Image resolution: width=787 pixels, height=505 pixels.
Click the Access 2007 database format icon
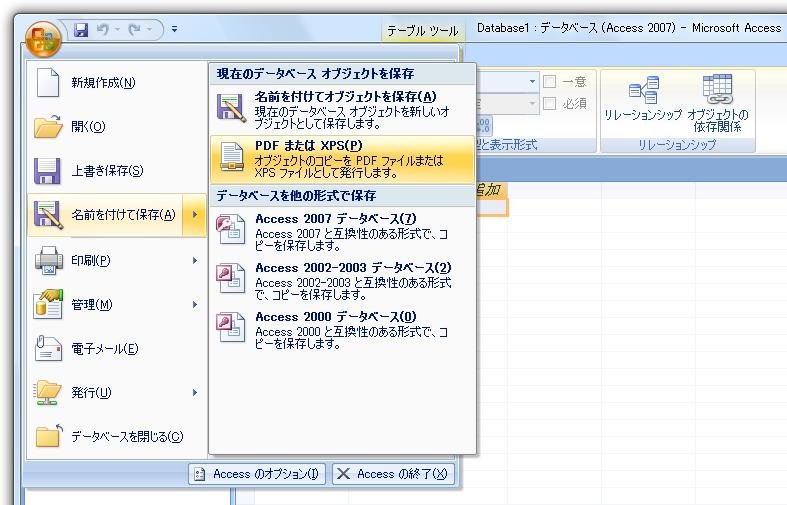[231, 229]
